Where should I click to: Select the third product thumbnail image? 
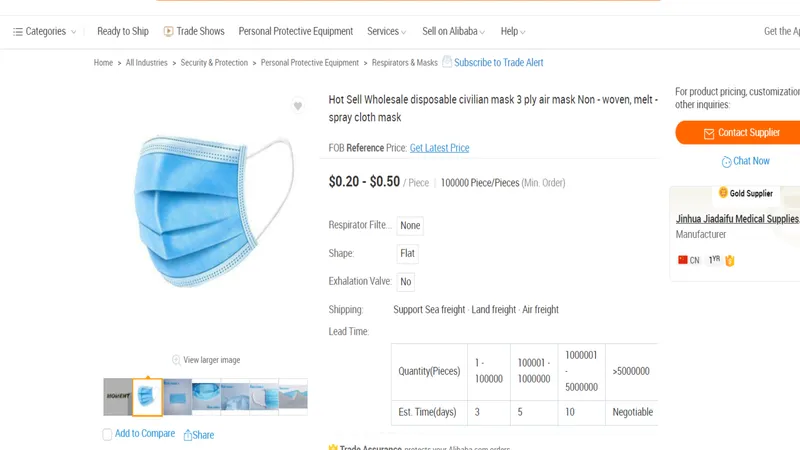pyautogui.click(x=177, y=397)
